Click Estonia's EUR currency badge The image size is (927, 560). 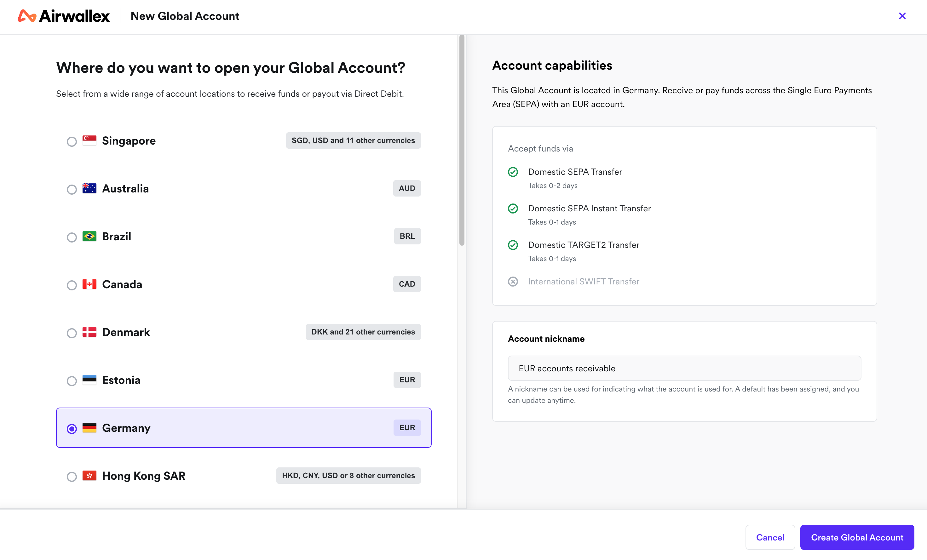click(x=407, y=380)
